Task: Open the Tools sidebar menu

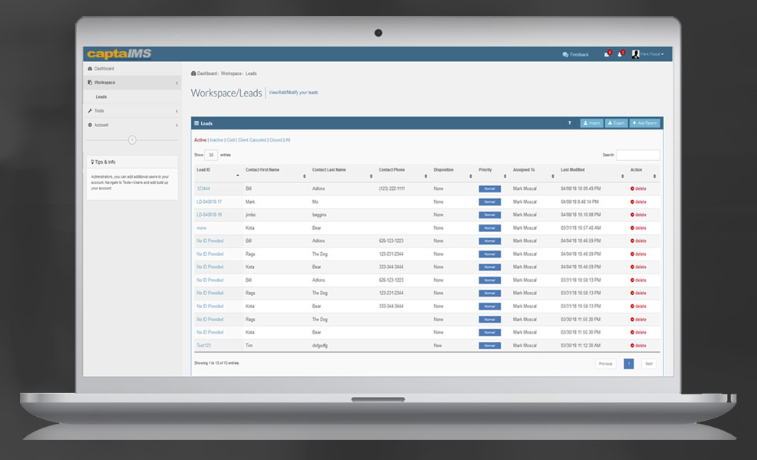Action: click(x=132, y=111)
